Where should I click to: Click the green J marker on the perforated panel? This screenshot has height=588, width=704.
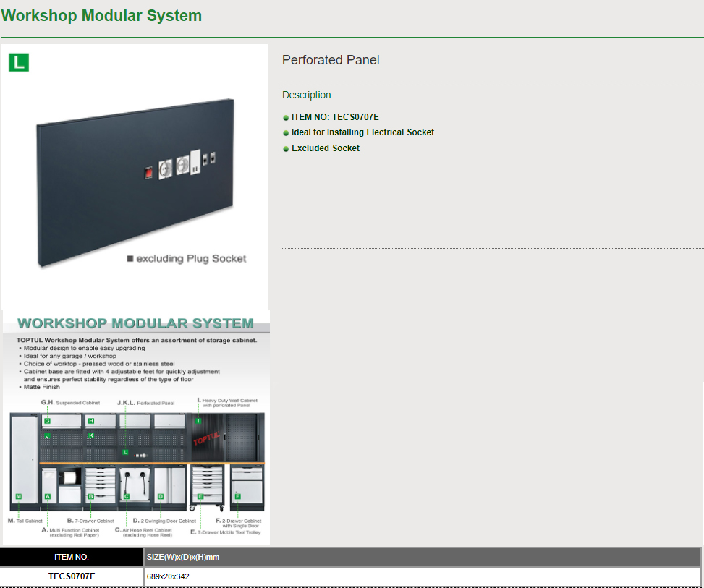[47, 436]
